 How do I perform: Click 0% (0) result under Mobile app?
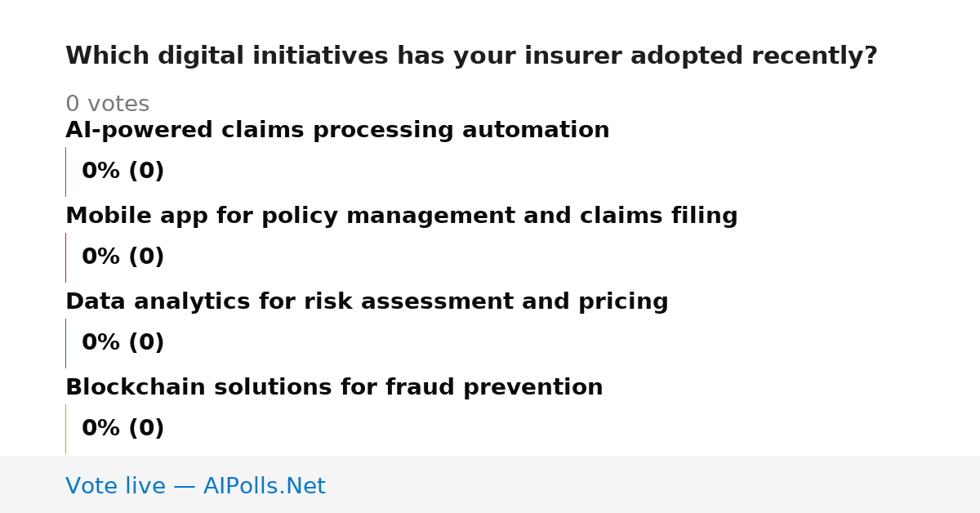coord(122,257)
